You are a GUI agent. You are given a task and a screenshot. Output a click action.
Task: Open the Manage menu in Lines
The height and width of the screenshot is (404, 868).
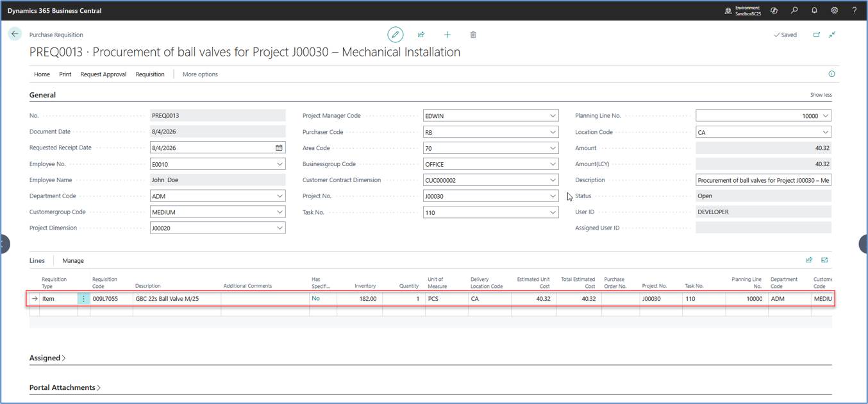pyautogui.click(x=73, y=260)
